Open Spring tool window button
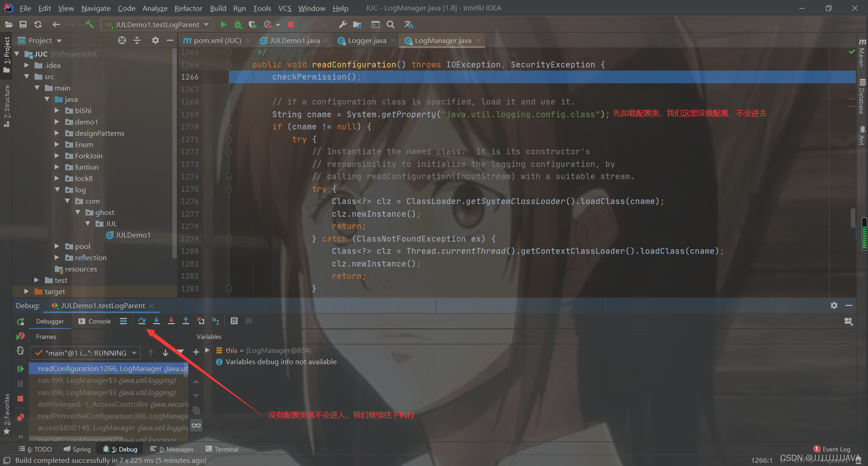This screenshot has height=466, width=868. (77, 449)
